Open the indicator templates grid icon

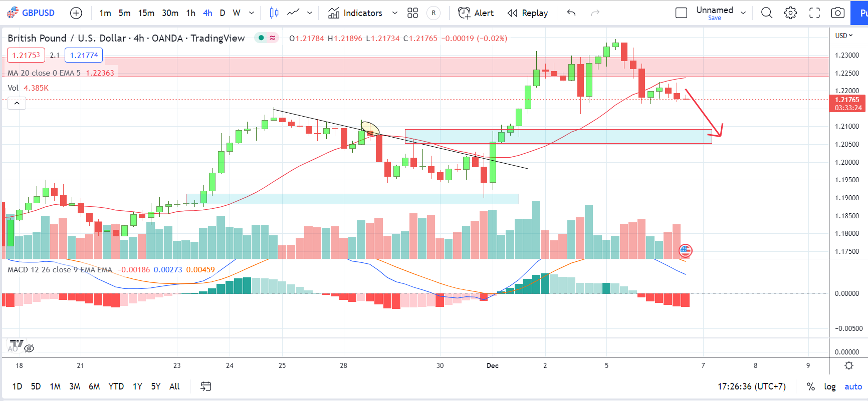tap(412, 13)
